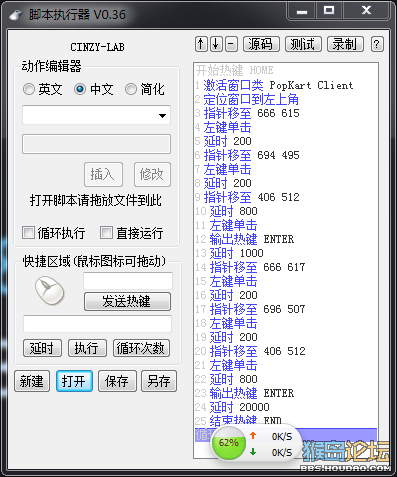Click the 发送热键 button
This screenshot has width=397, height=477.
pyautogui.click(x=127, y=301)
